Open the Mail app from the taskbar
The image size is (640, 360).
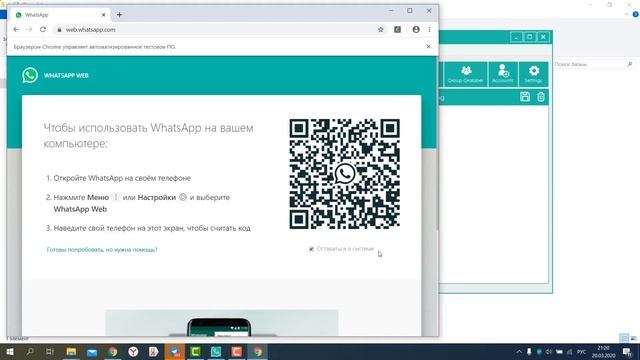coord(92,351)
